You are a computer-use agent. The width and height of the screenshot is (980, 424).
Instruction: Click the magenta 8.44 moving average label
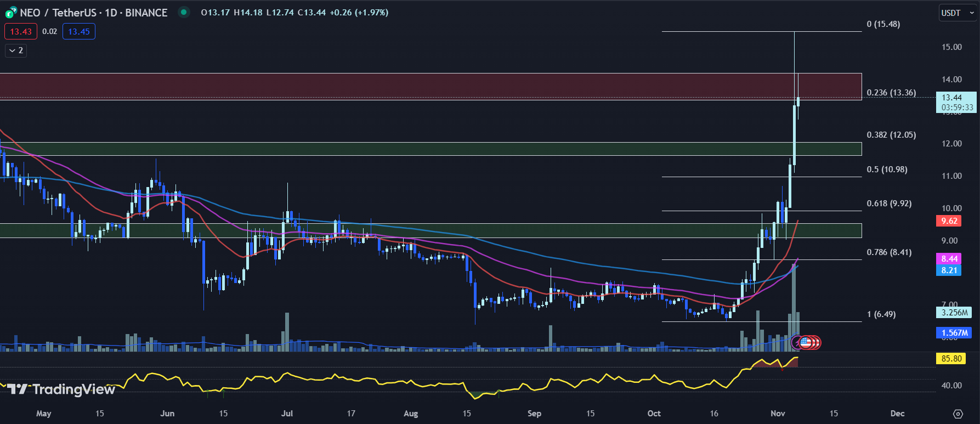[x=949, y=259]
